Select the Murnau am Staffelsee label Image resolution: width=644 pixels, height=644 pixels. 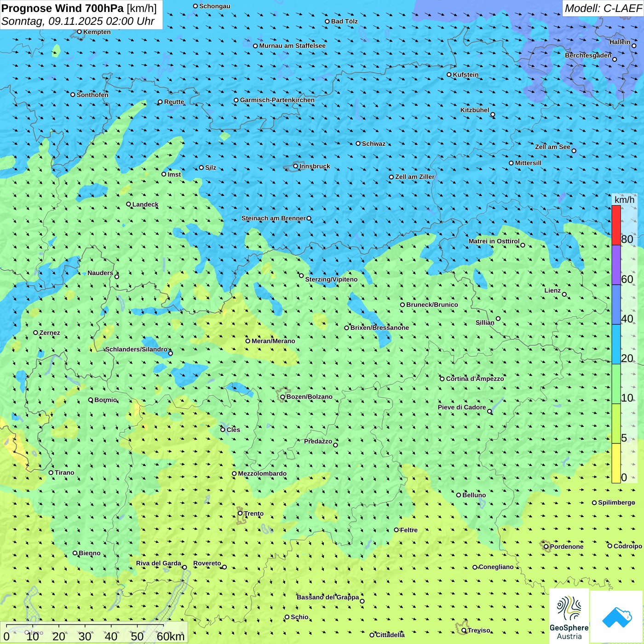point(292,46)
